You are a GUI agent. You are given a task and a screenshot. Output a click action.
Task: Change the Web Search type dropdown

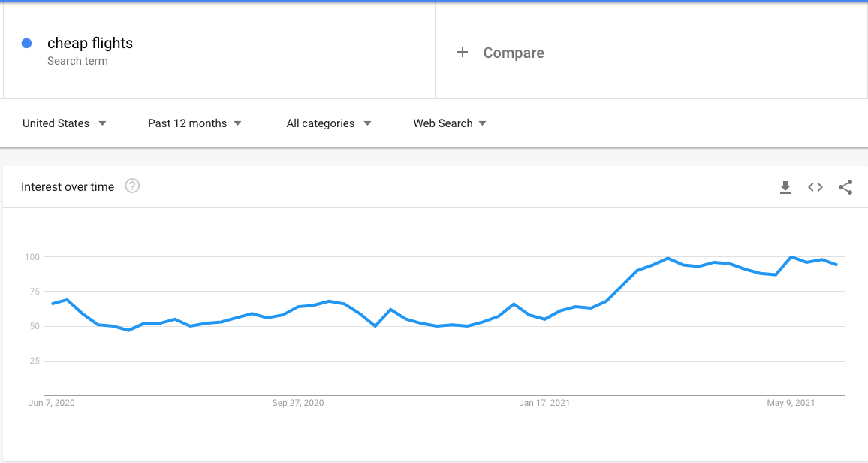coord(450,123)
